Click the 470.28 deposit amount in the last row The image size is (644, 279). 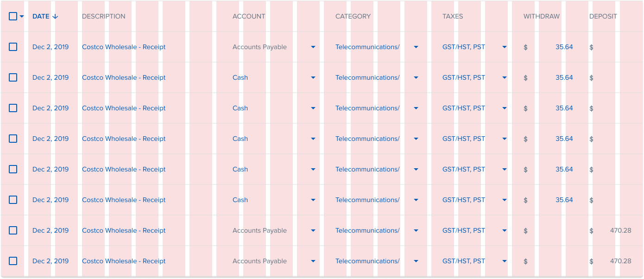tap(620, 261)
